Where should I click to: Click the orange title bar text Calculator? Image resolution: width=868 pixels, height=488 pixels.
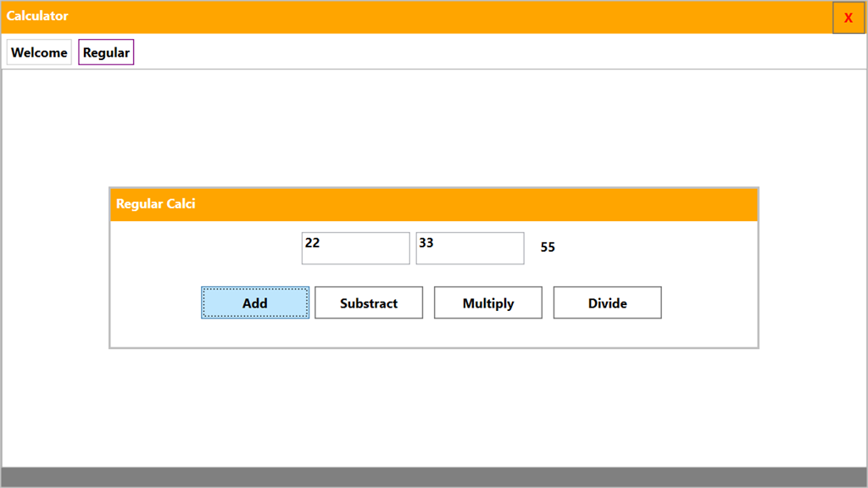point(36,15)
